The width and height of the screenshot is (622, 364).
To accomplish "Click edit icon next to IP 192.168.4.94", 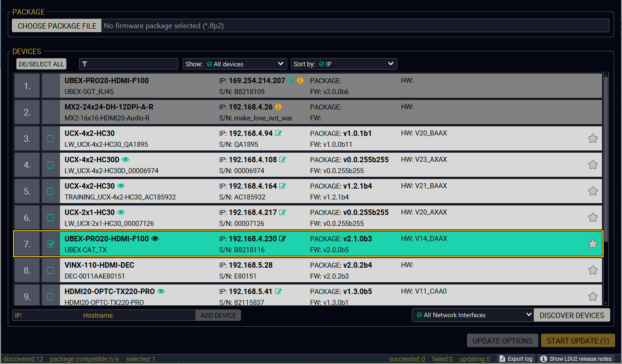I will pos(278,133).
